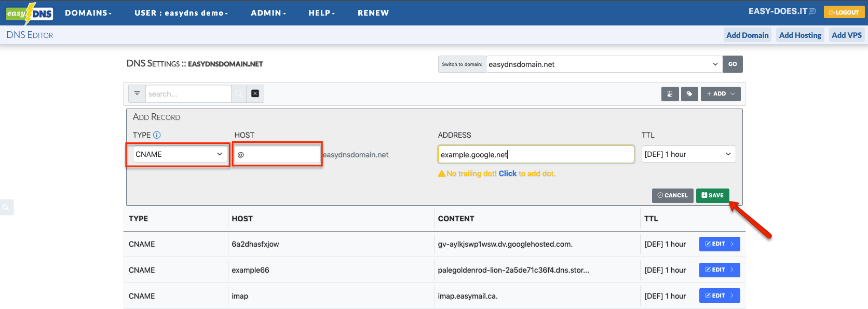This screenshot has width=868, height=309.
Task: Click into the HOST input field
Action: click(x=277, y=155)
